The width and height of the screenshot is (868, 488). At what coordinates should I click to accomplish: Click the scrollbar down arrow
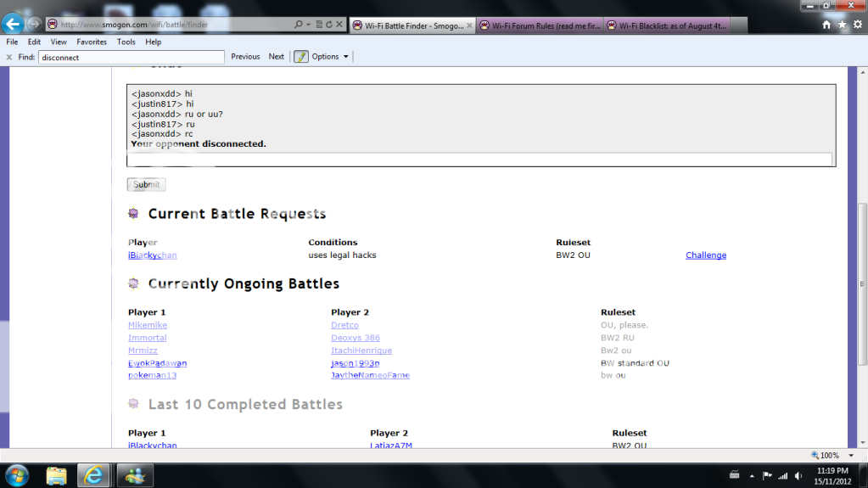click(x=862, y=442)
